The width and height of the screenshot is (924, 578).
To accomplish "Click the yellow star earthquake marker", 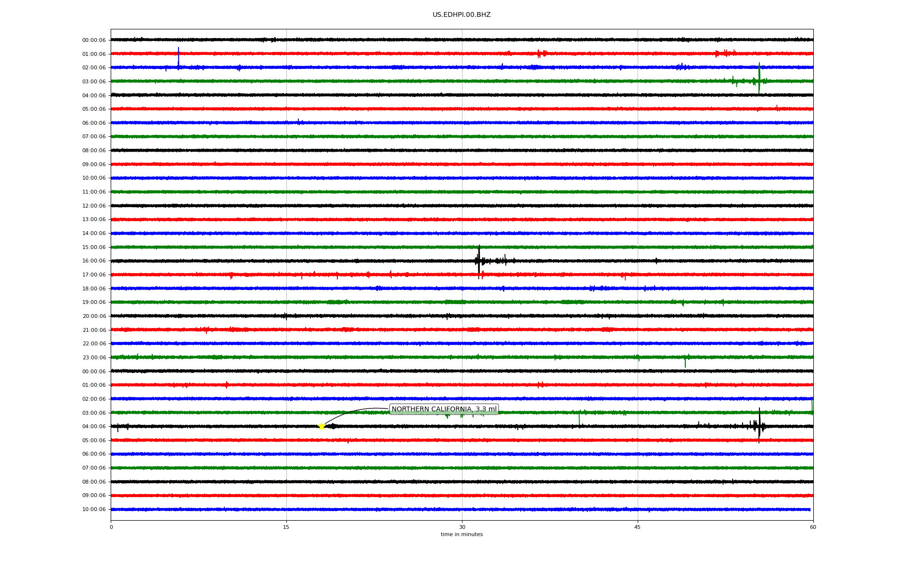I will (321, 426).
